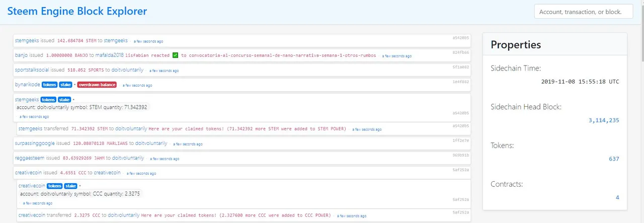The width and height of the screenshot is (644, 223).
Task: Open the sportstalksocial account link
Action: tap(32, 69)
